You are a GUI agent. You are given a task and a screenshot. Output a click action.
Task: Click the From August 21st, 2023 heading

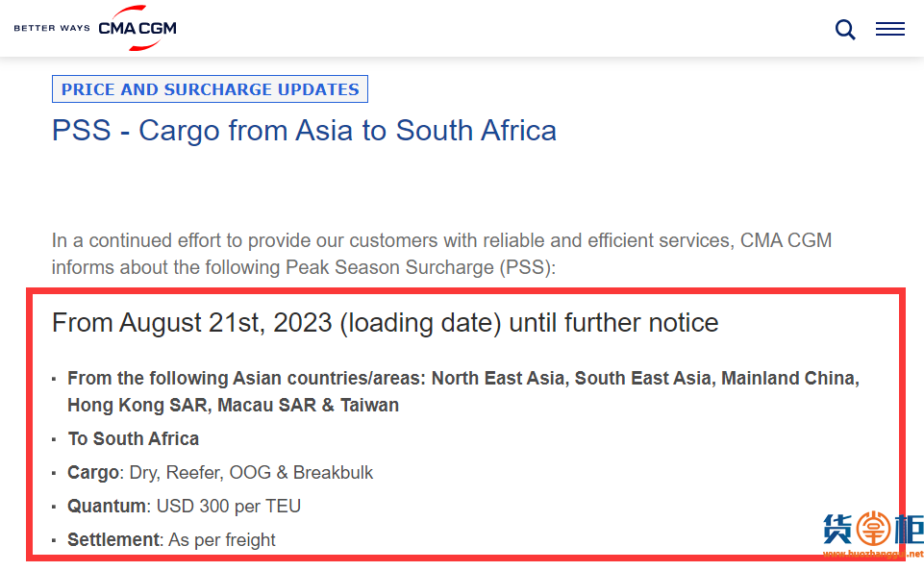pos(386,323)
